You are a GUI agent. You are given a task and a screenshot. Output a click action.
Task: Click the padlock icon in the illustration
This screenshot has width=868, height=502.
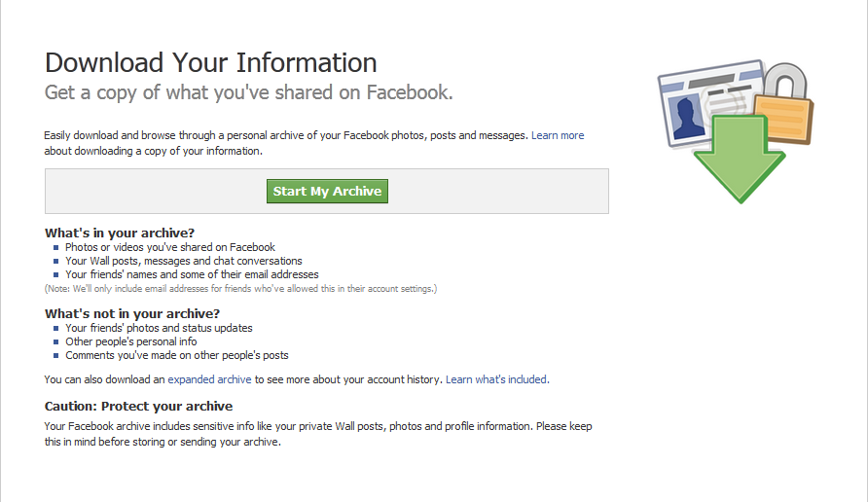point(786,103)
